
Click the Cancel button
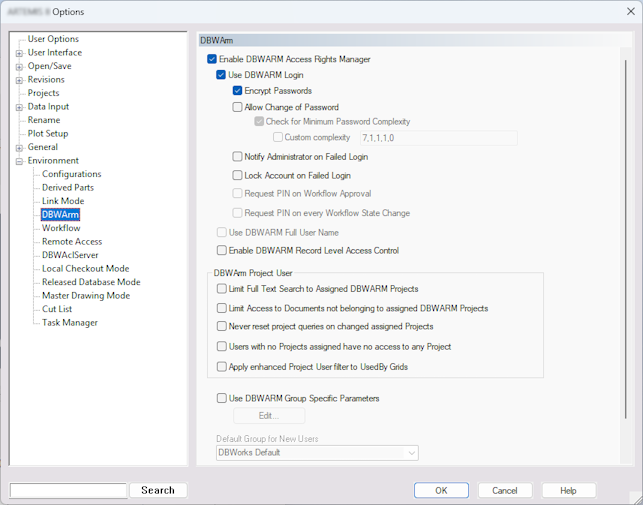tap(505, 490)
